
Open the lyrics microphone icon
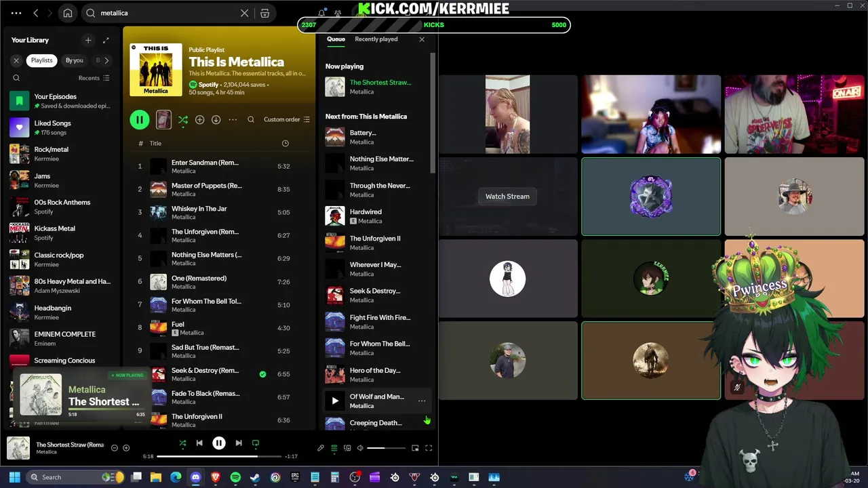321,448
